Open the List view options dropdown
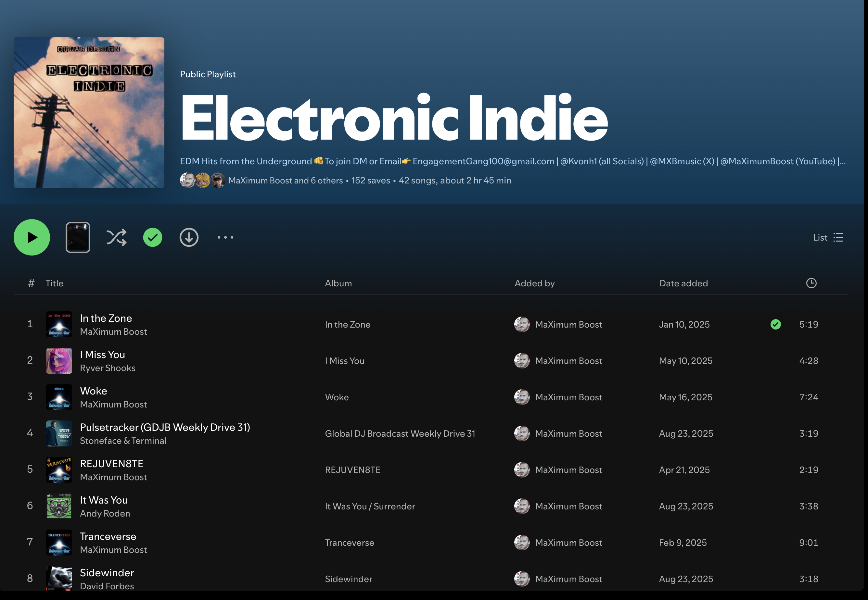 pos(828,237)
